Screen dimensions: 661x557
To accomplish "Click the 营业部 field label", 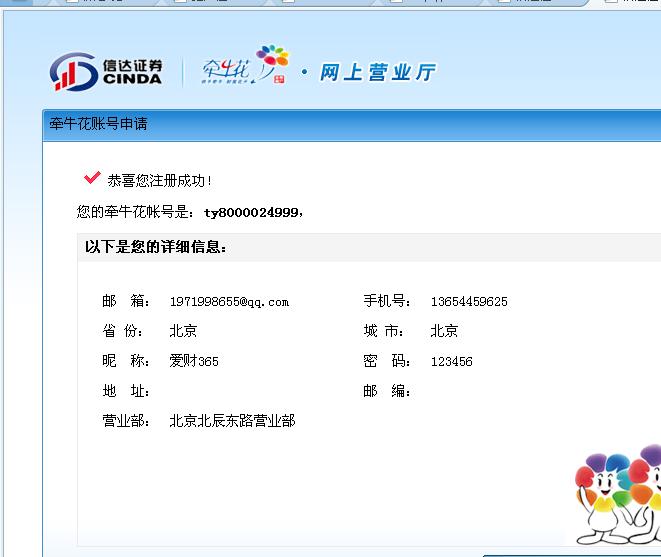I will 126,420.
